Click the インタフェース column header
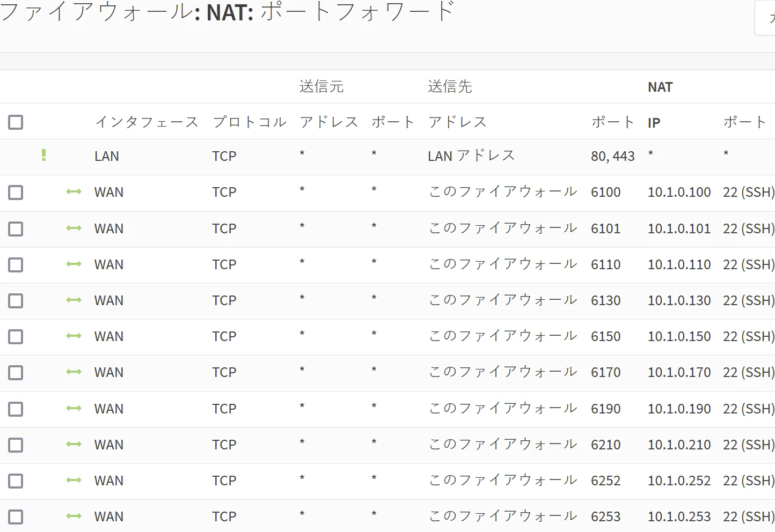Screen dimensions: 775x532 (x=147, y=122)
